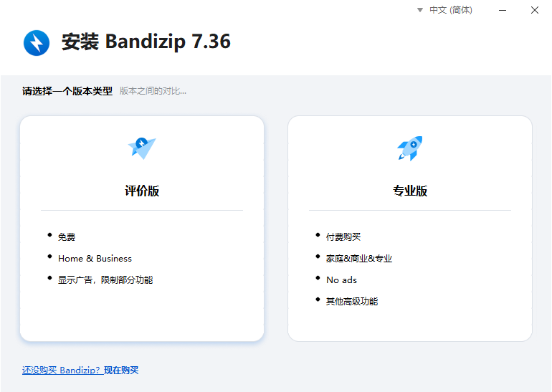The width and height of the screenshot is (552, 392).
Task: Close the Bandizip installer window
Action: coord(535,10)
